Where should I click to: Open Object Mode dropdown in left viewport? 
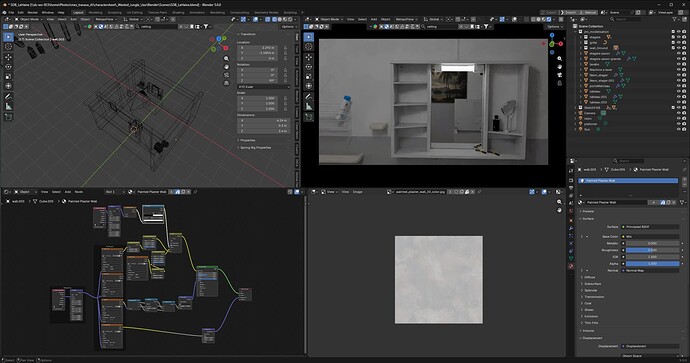(28, 19)
